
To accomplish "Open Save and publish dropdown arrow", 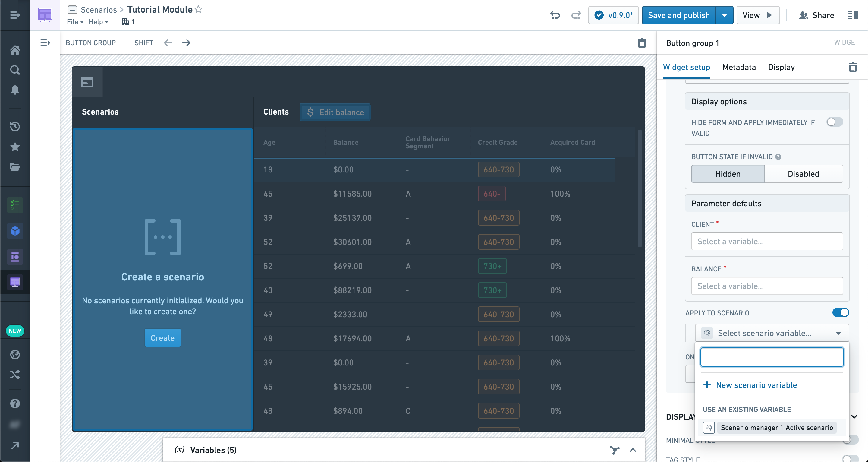I will pyautogui.click(x=725, y=15).
